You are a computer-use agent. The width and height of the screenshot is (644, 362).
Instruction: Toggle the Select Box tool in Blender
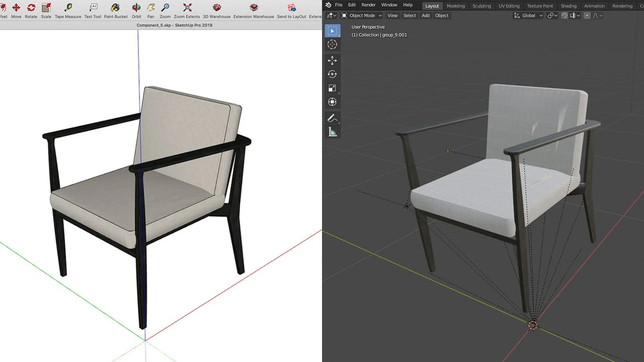click(332, 31)
